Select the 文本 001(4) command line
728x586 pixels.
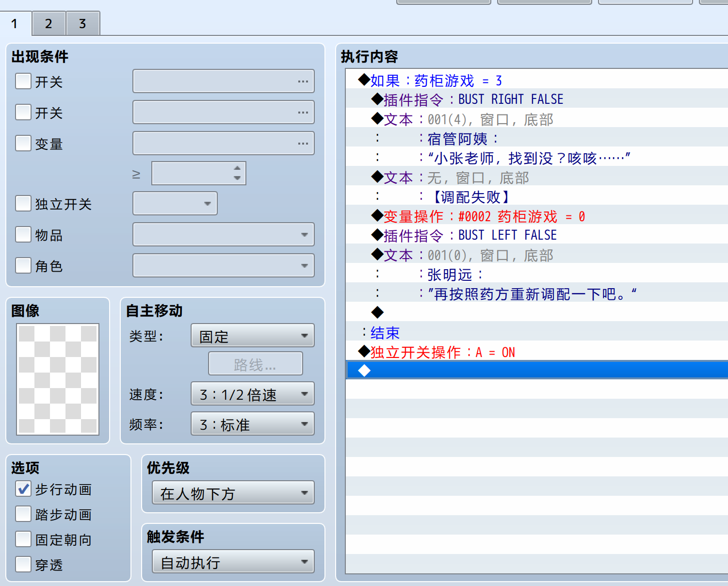(x=537, y=118)
